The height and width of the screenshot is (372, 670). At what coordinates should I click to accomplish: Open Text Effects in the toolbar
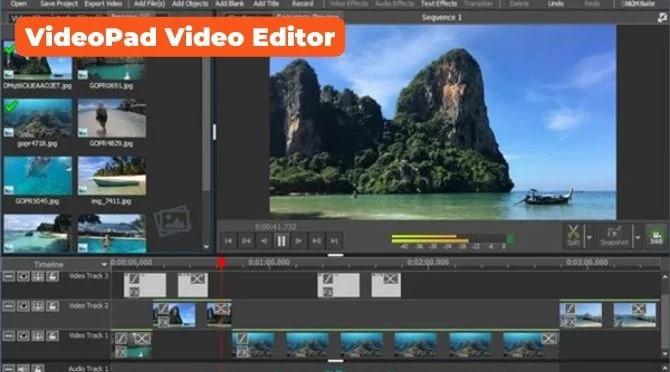coord(439,3)
